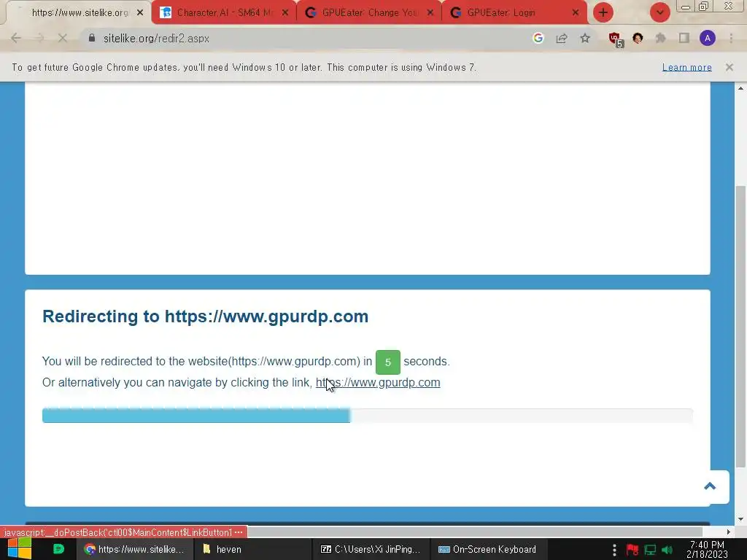
Task: Show hidden tray icons dots
Action: click(x=614, y=550)
